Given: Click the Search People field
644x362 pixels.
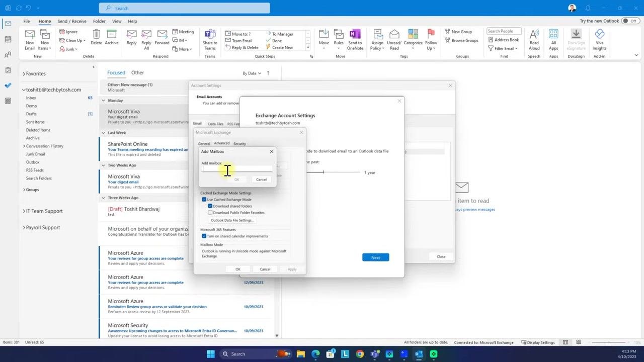Looking at the screenshot, I should pos(504,31).
